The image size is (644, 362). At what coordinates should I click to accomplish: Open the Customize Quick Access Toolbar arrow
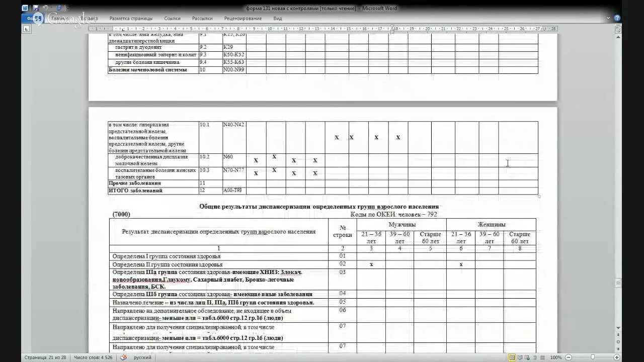tap(68, 8)
